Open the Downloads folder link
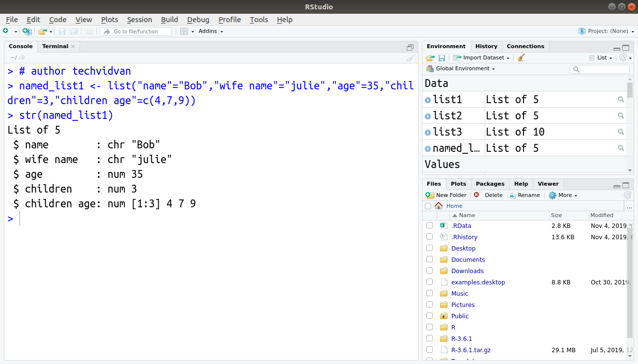 click(x=467, y=271)
